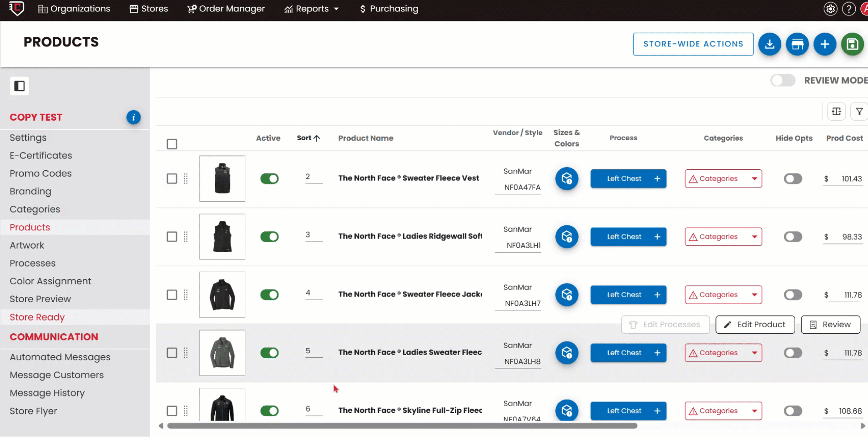
Task: Click the Copy Test info icon
Action: (x=133, y=117)
